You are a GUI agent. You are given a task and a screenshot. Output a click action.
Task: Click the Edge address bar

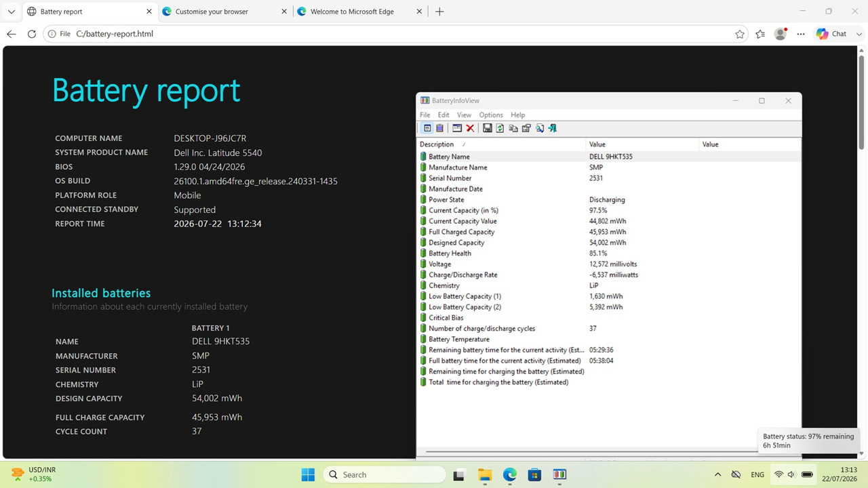point(397,34)
